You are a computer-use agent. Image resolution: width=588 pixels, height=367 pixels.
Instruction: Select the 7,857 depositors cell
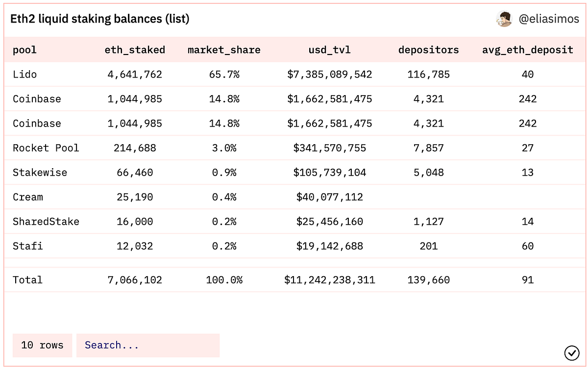coord(429,148)
